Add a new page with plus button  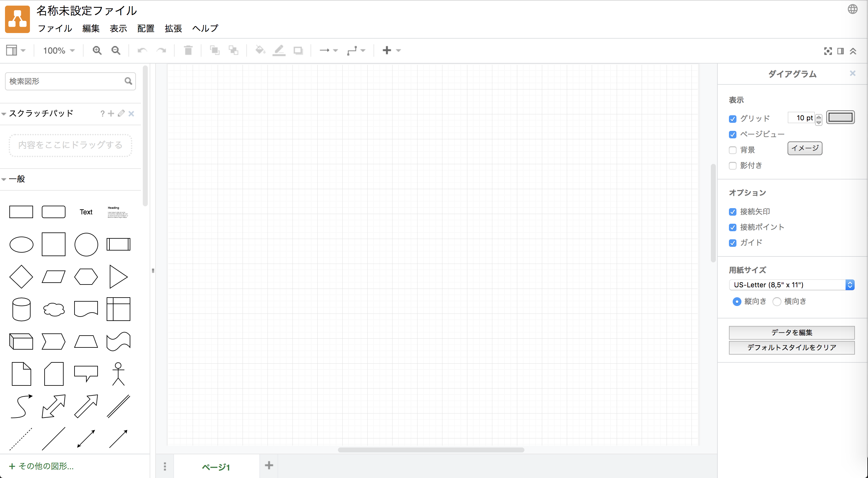[x=269, y=466]
